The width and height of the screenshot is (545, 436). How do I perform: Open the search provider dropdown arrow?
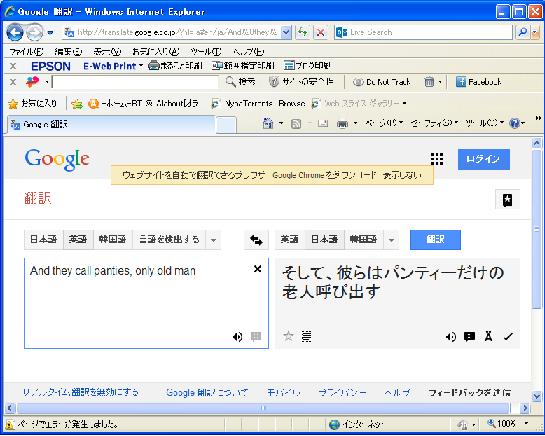pos(535,32)
